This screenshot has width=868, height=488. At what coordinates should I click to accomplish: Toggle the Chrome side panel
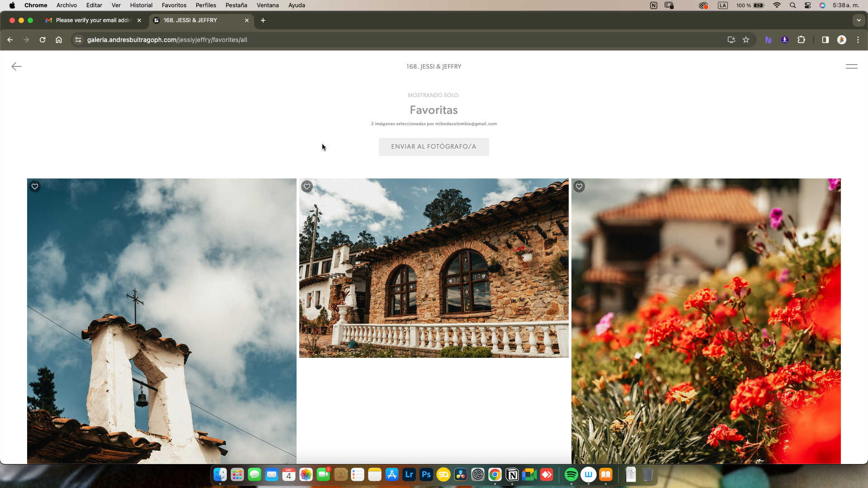(825, 40)
